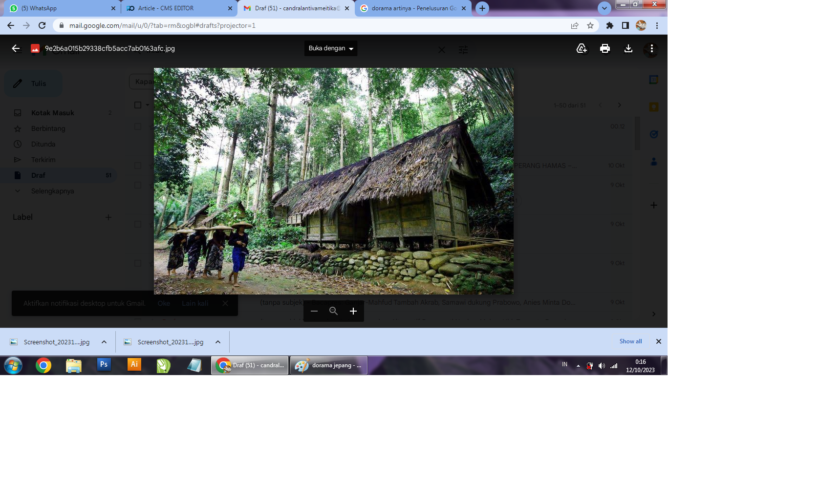Click Oke on notification prompt

pyautogui.click(x=164, y=303)
